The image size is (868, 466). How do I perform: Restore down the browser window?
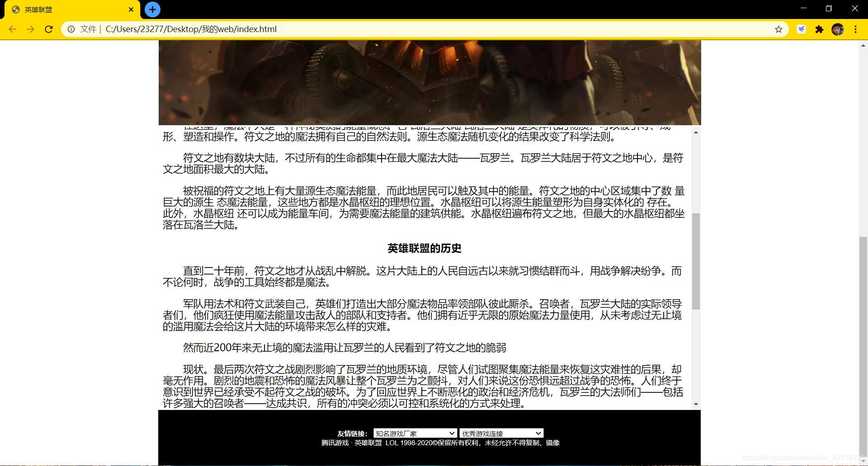(x=829, y=8)
